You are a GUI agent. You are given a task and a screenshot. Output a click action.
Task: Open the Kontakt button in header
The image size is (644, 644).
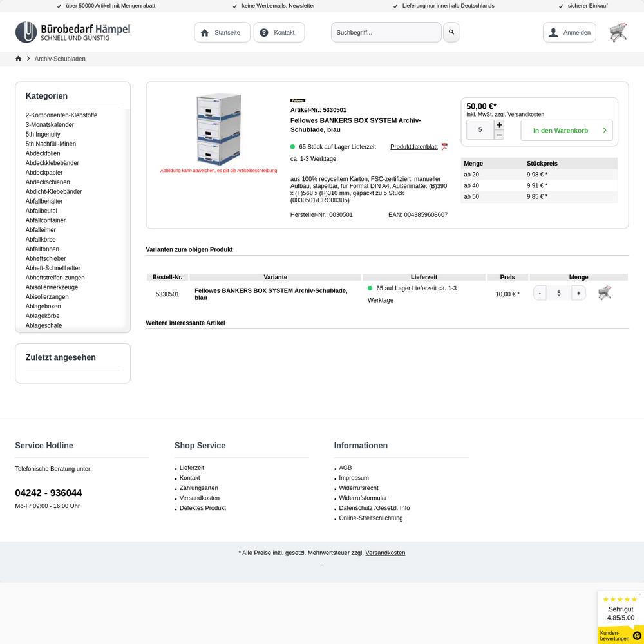[x=279, y=32]
